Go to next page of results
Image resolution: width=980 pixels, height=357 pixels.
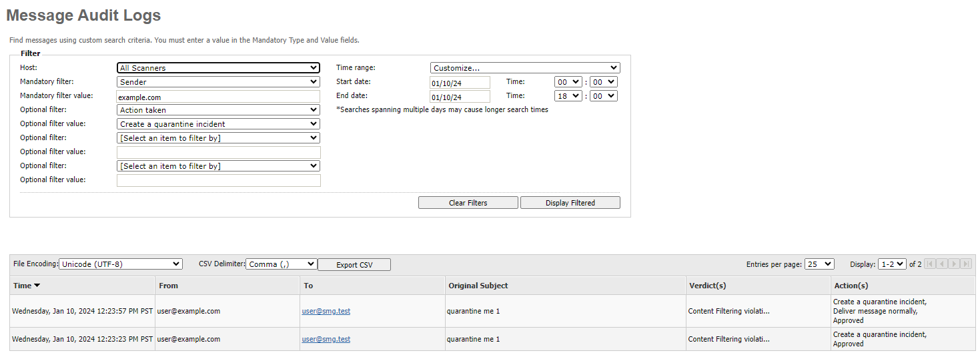pyautogui.click(x=954, y=264)
